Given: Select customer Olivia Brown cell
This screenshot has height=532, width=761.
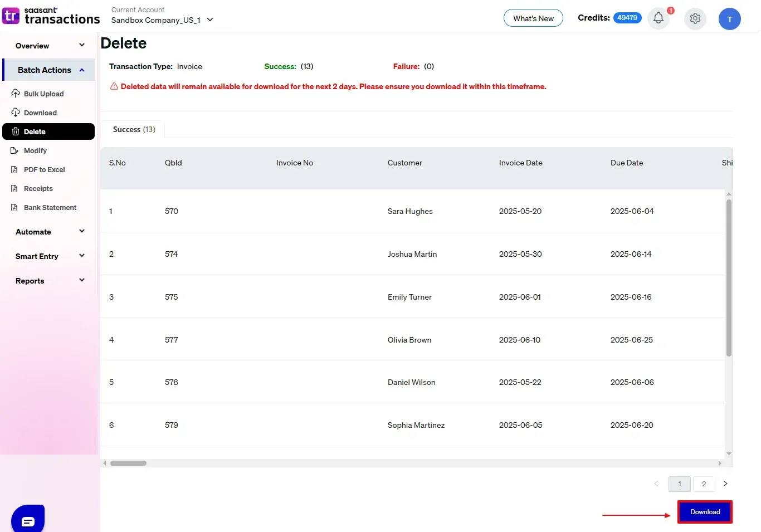Looking at the screenshot, I should (x=409, y=340).
